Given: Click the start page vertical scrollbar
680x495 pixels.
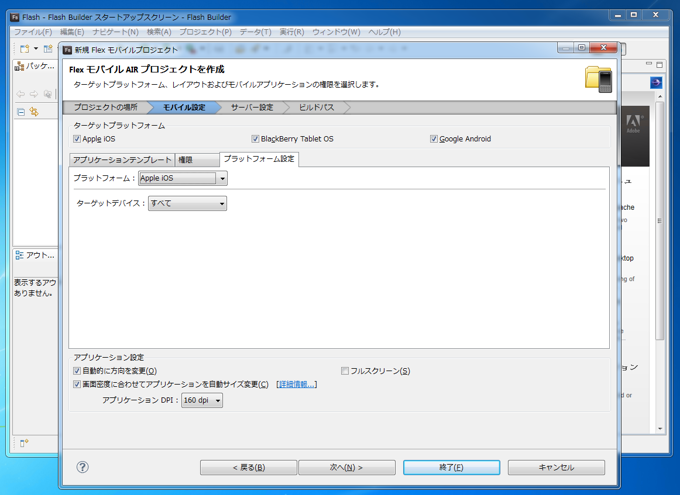Looking at the screenshot, I should [660, 220].
